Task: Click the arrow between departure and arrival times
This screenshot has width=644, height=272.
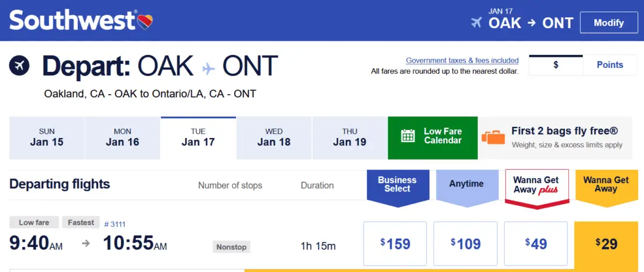Action: 86,243
